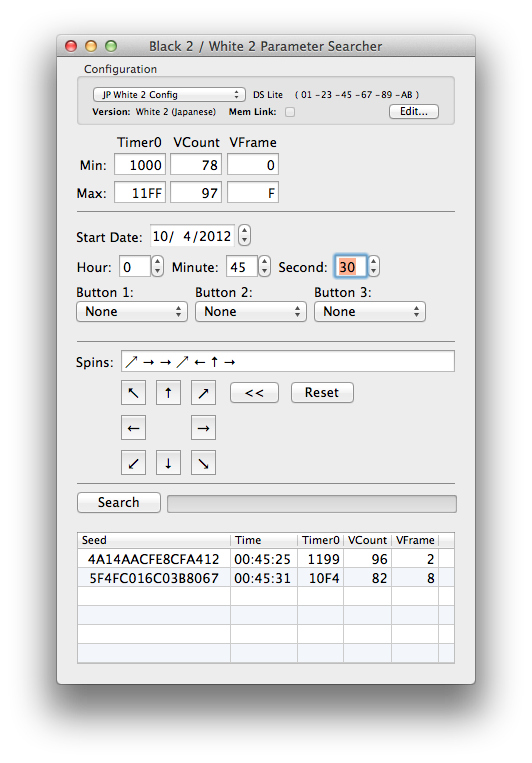
Task: Select seed row 5F4FC016C03B8067
Action: (266, 578)
